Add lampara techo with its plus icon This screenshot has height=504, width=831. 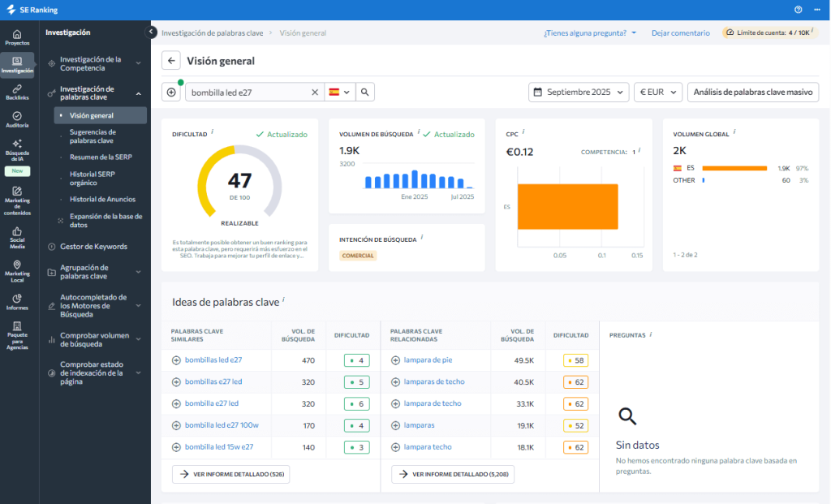395,447
